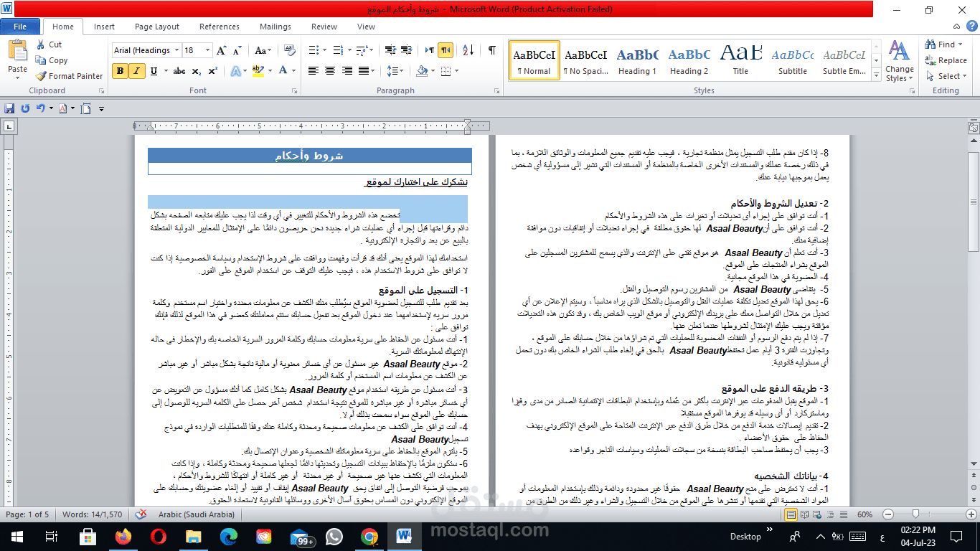The width and height of the screenshot is (980, 551).
Task: Click the proofing errors status icon
Action: click(x=141, y=514)
